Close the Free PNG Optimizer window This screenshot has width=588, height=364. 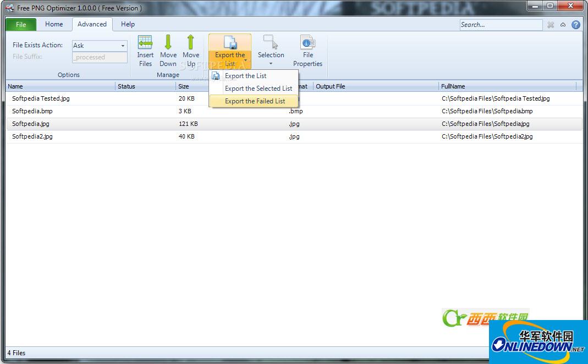(x=571, y=6)
